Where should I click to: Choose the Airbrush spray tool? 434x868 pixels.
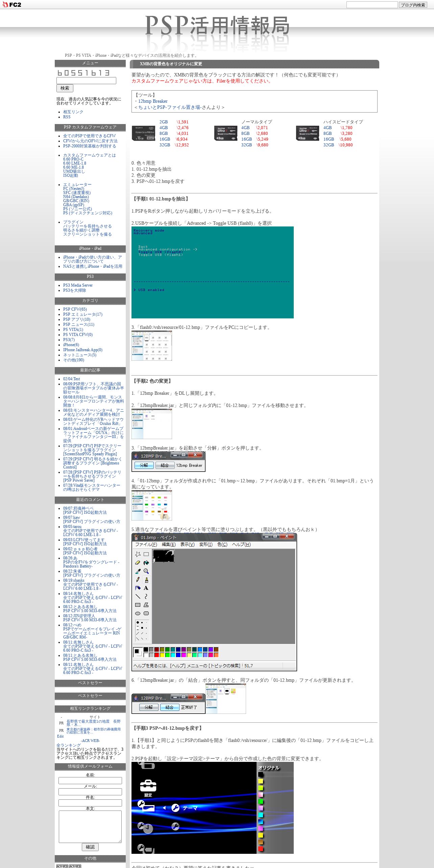pos(138,588)
